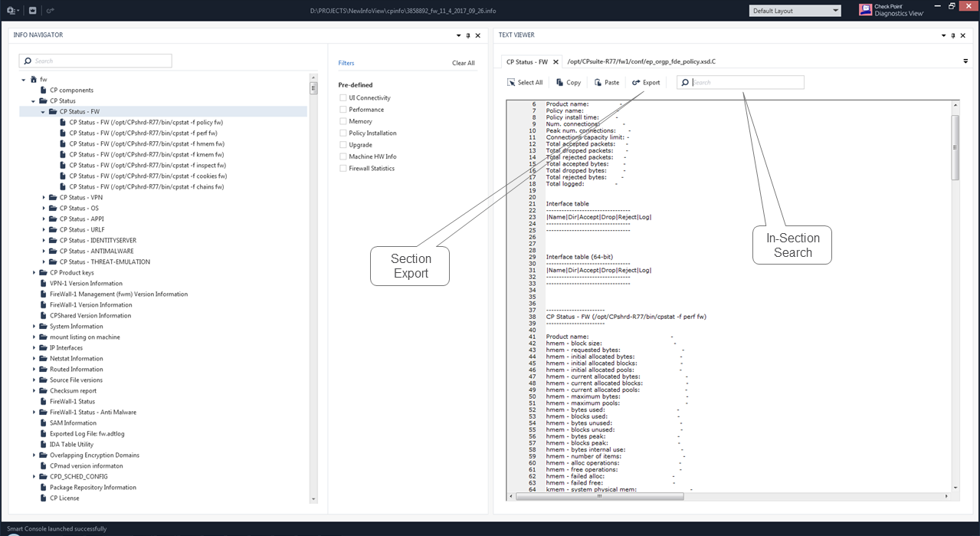Close the Text Viewer panel
Viewport: 980px width, 536px height.
963,35
